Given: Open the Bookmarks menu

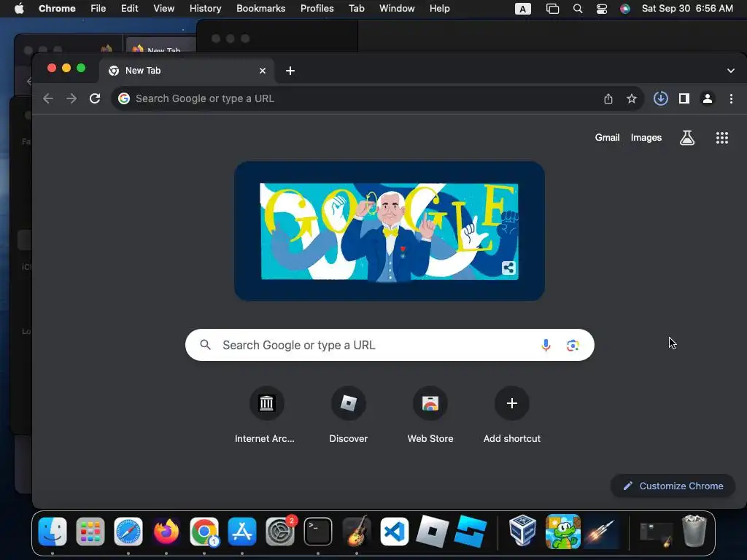Looking at the screenshot, I should pyautogui.click(x=260, y=9).
